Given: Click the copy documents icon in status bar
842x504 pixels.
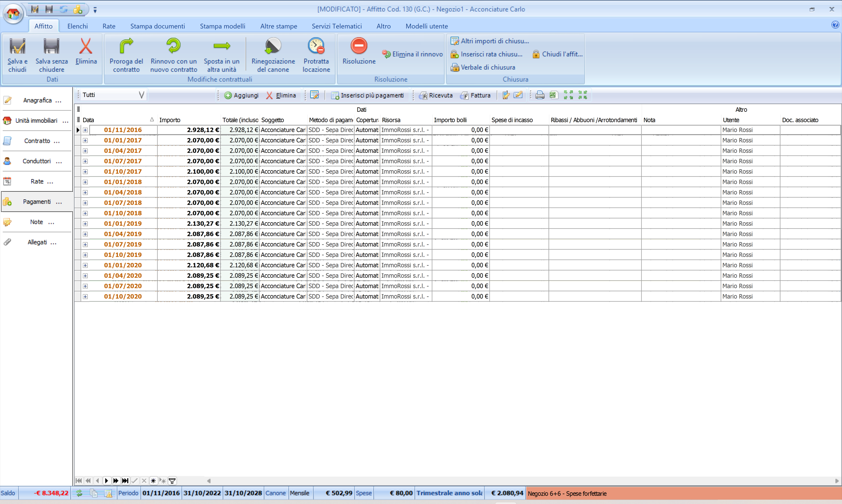Looking at the screenshot, I should 94,493.
